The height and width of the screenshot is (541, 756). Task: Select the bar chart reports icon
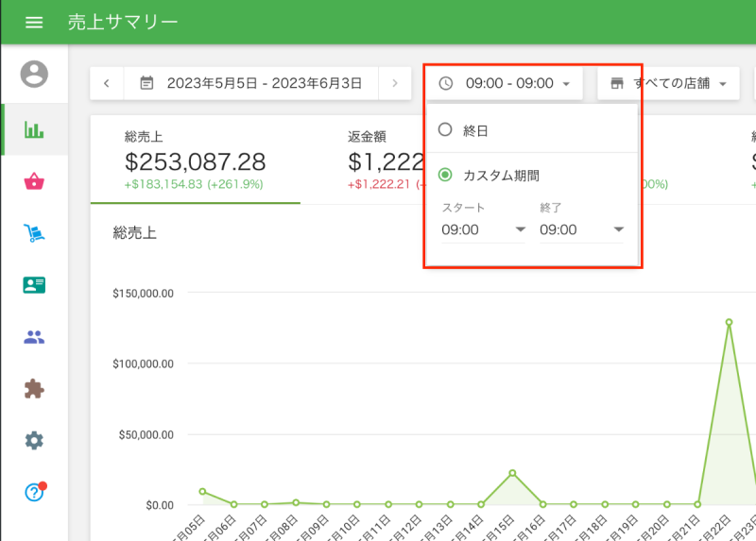coord(34,130)
